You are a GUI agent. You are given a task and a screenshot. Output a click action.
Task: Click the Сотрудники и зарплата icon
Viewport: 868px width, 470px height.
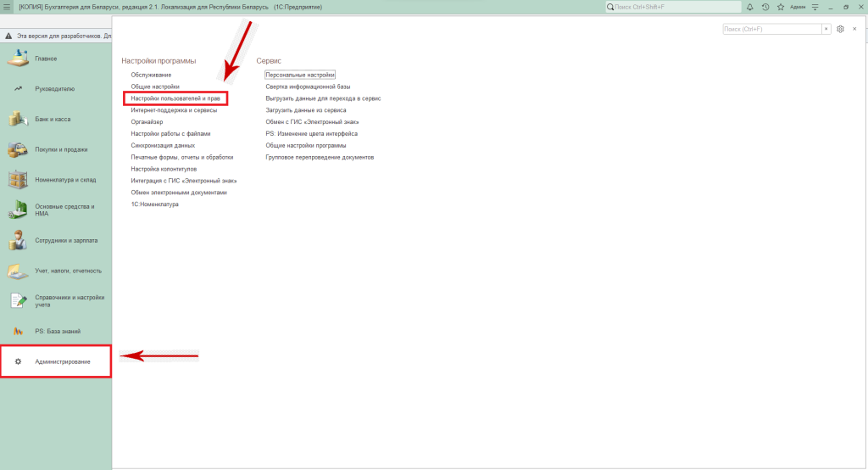19,240
